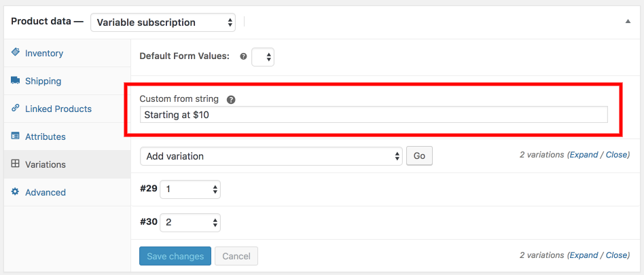Click the top Expand link for variations
Screen dimensions: 644x275
coord(584,155)
